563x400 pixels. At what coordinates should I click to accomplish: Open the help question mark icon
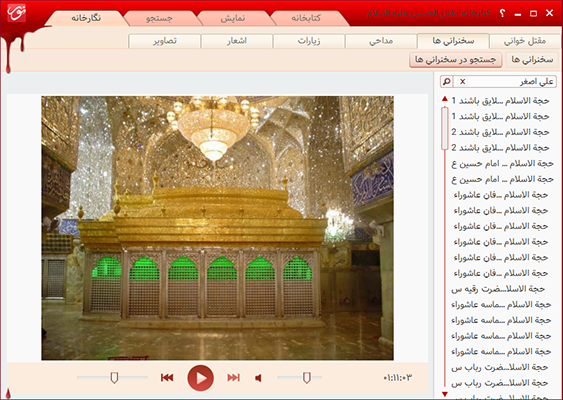click(x=502, y=14)
